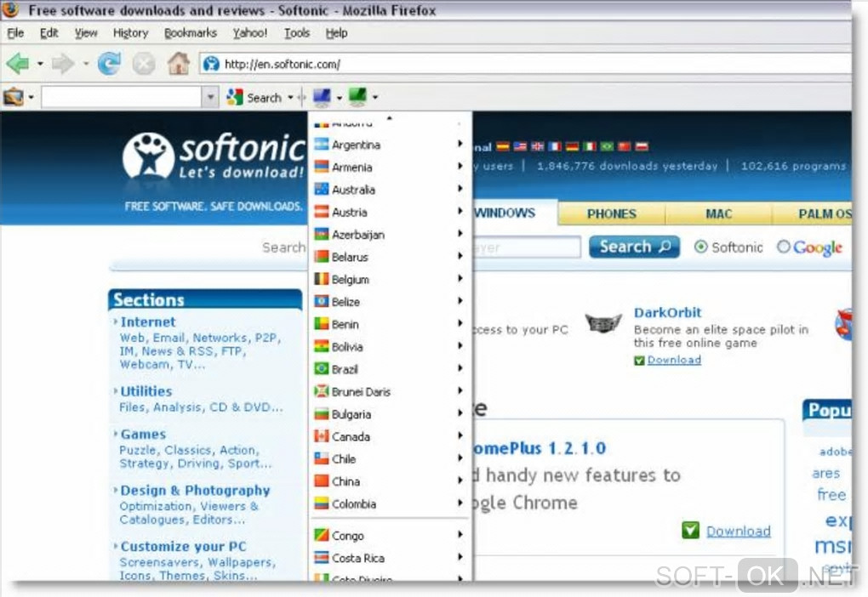868x597 pixels.
Task: Click the toolbar search input box
Action: click(x=121, y=98)
